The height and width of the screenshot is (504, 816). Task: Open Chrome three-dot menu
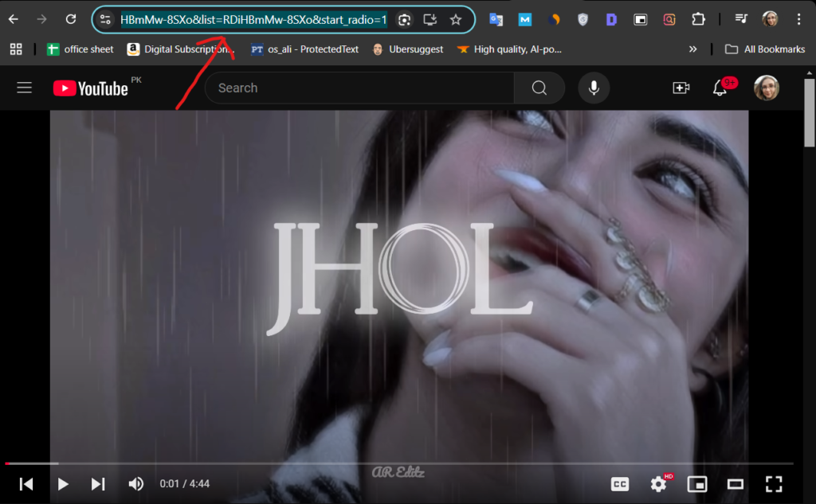pos(798,19)
